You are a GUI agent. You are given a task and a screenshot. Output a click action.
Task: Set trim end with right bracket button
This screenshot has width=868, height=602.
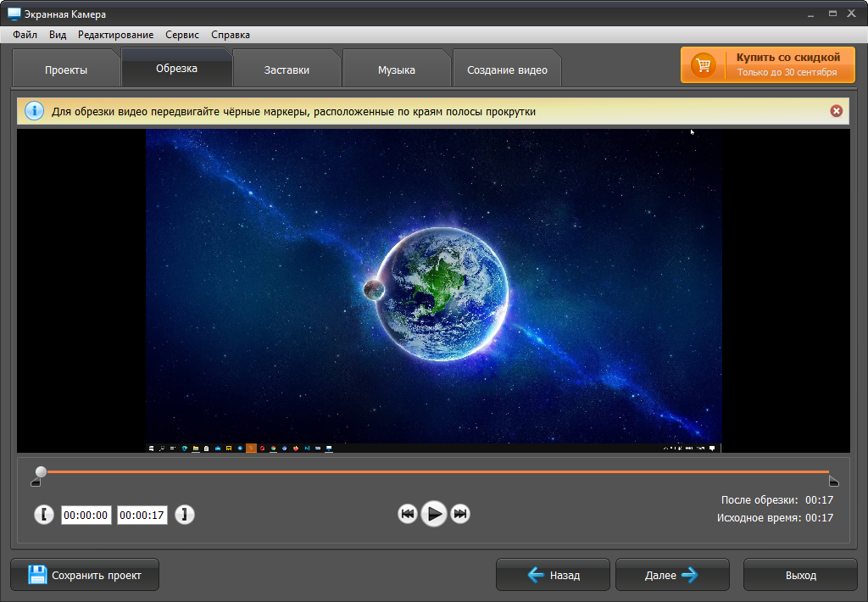tap(184, 515)
